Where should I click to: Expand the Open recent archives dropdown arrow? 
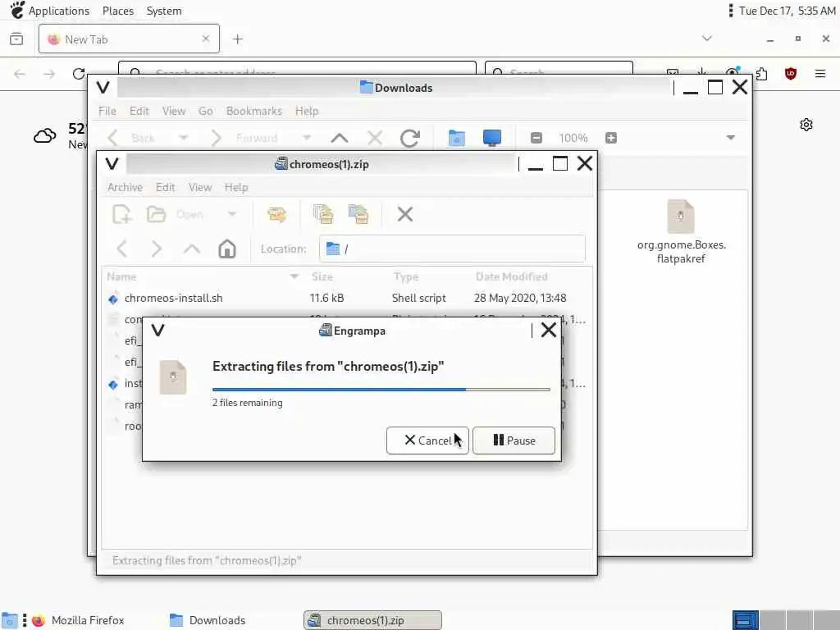(x=232, y=214)
